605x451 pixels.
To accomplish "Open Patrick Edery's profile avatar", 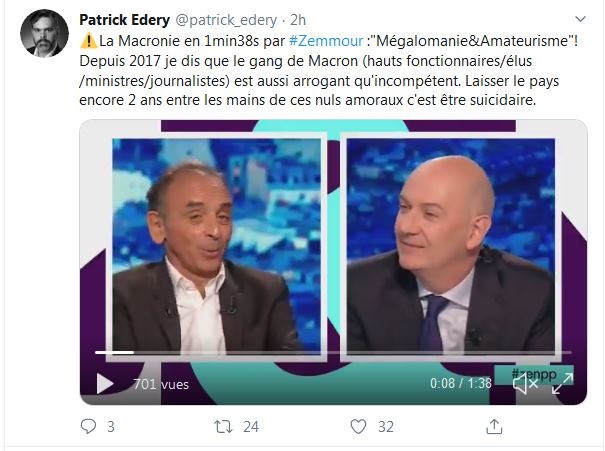I will pyautogui.click(x=44, y=34).
